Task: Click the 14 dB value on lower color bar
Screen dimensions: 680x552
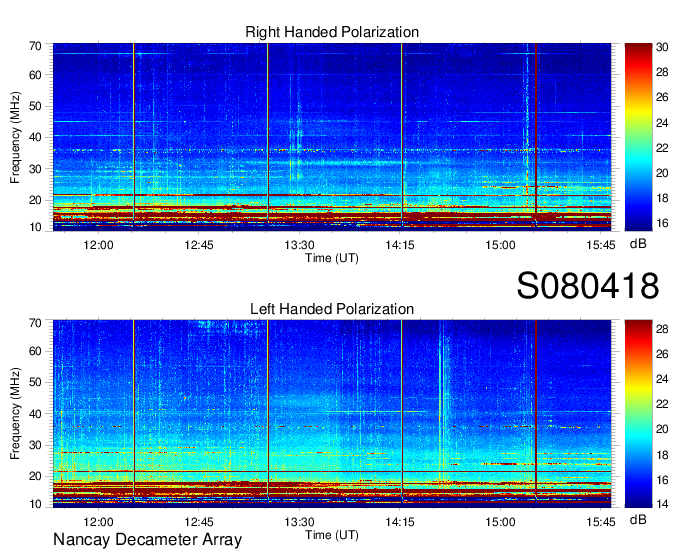Action: (662, 504)
